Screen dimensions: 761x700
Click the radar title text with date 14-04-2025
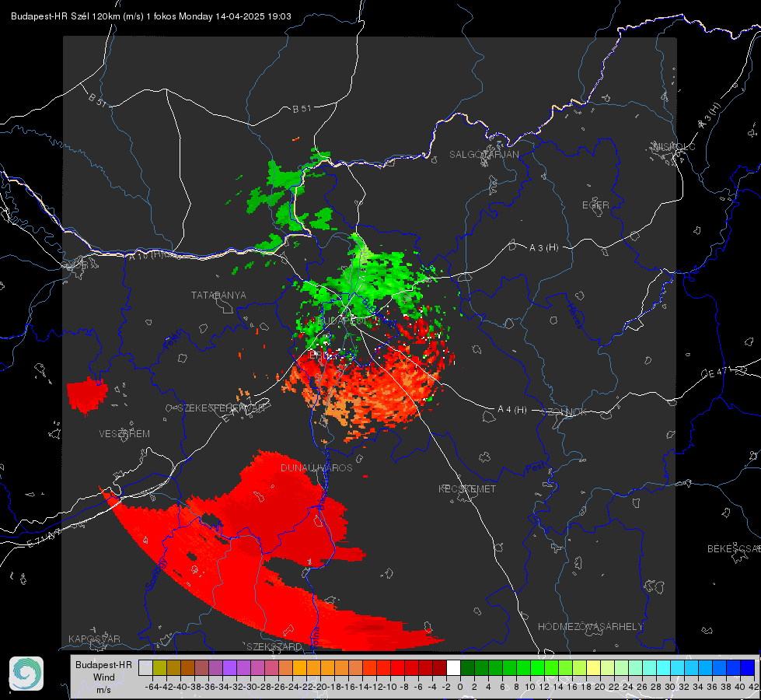click(x=151, y=16)
